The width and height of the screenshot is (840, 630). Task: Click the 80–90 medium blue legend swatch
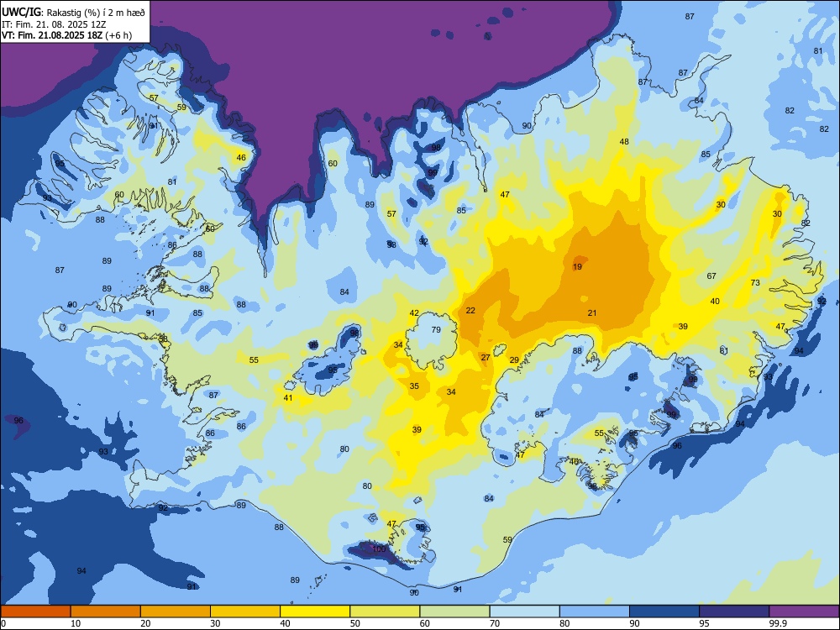point(595,612)
